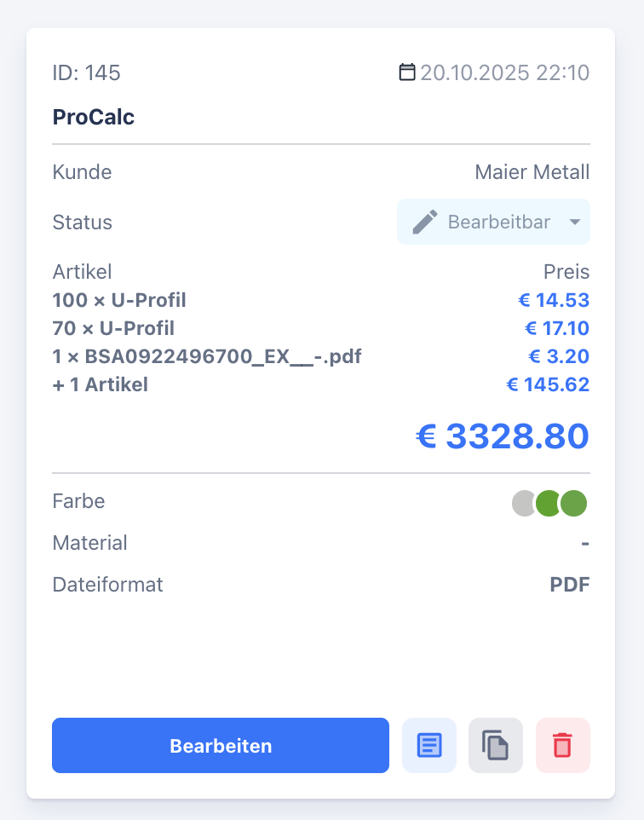Click the pencil icon in status field
Viewport: 644px width, 820px height.
(x=424, y=222)
